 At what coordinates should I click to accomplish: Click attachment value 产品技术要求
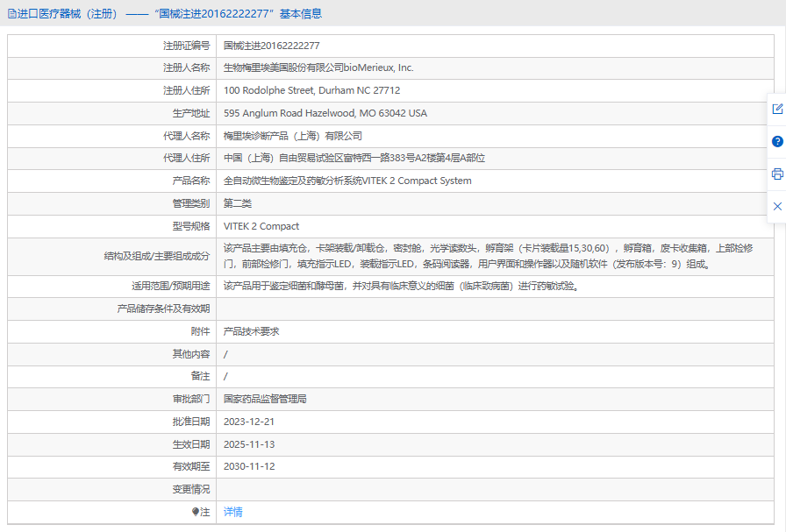tap(252, 331)
